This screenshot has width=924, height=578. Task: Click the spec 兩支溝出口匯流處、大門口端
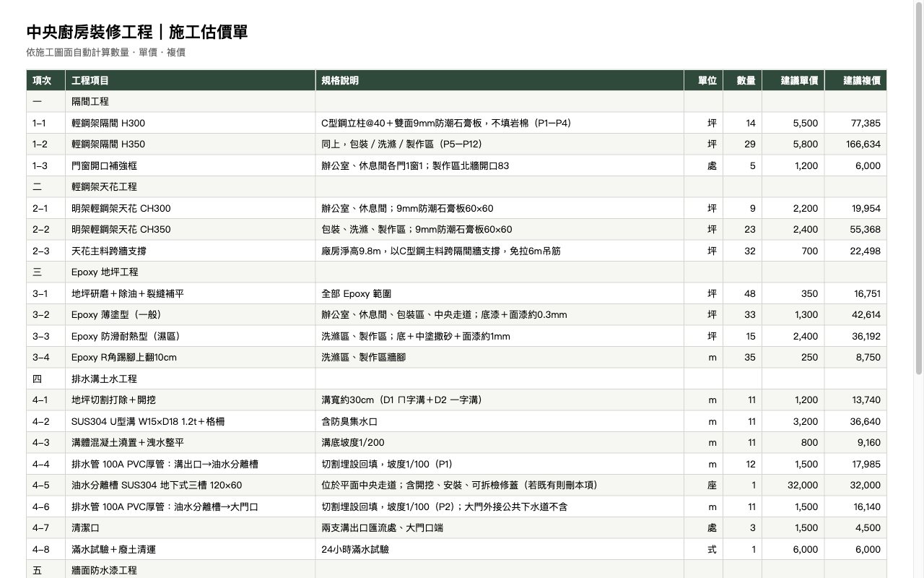pos(383,528)
